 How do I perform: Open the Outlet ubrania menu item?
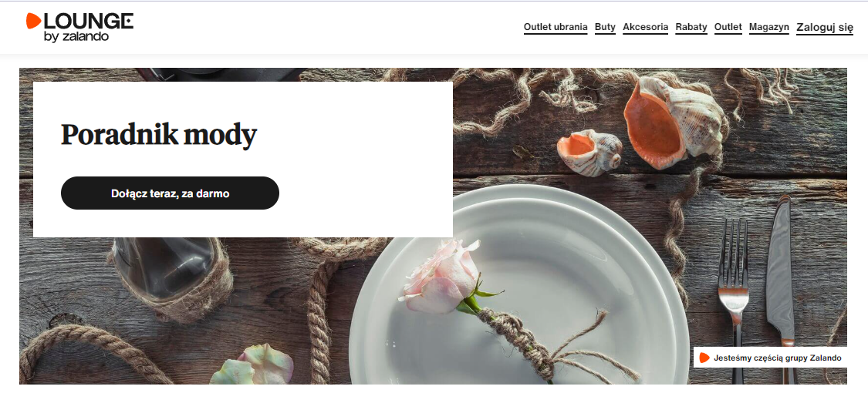(556, 27)
